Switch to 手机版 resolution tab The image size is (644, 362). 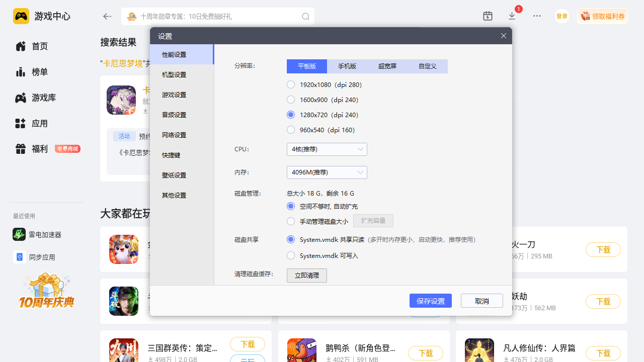(347, 66)
